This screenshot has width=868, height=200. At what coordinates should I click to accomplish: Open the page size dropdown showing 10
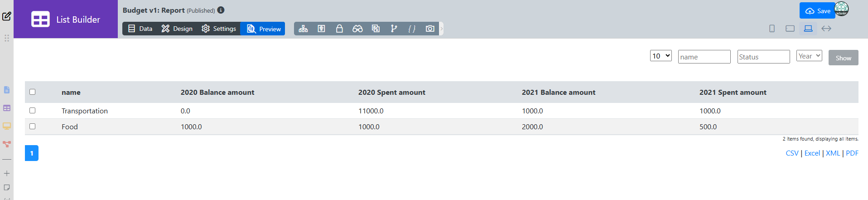click(661, 56)
